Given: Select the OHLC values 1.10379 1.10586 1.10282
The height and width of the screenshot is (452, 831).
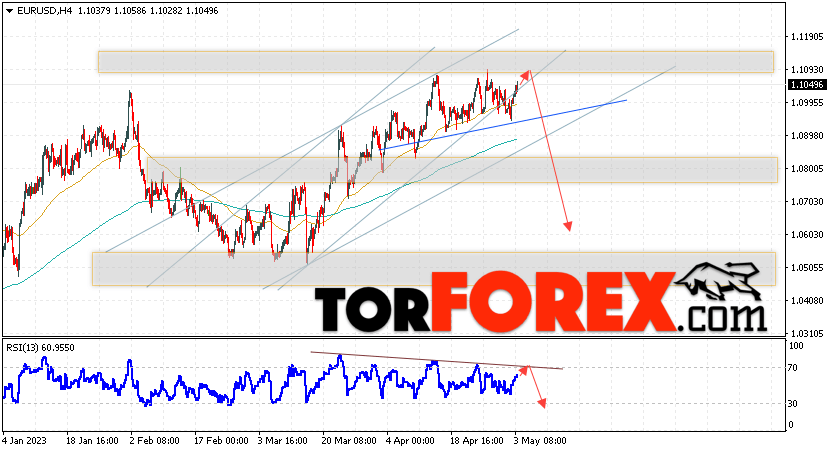Looking at the screenshot, I should pyautogui.click(x=129, y=11).
